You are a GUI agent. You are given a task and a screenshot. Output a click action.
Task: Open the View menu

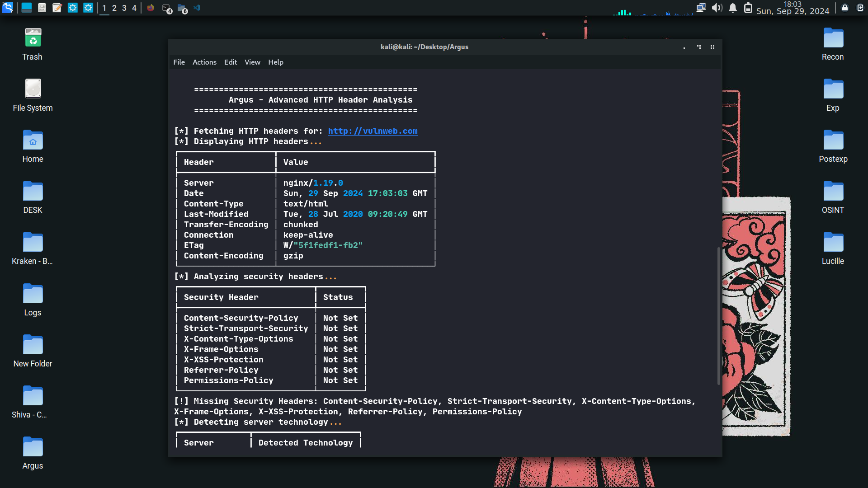[x=252, y=62]
